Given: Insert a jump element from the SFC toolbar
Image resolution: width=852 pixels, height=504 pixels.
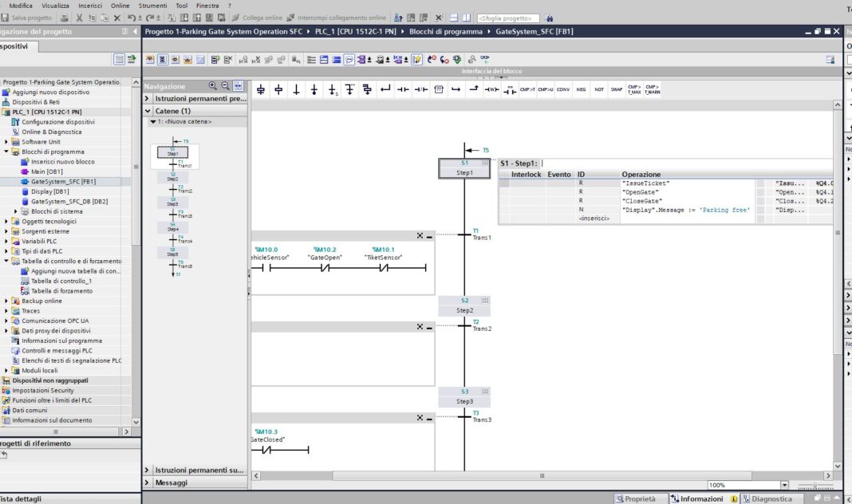Looking at the screenshot, I should point(385,89).
